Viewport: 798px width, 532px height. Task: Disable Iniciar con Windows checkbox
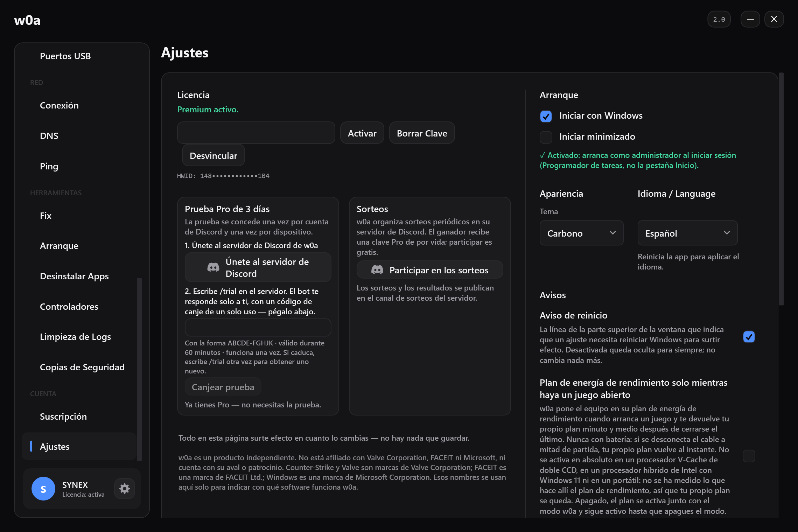pos(546,116)
